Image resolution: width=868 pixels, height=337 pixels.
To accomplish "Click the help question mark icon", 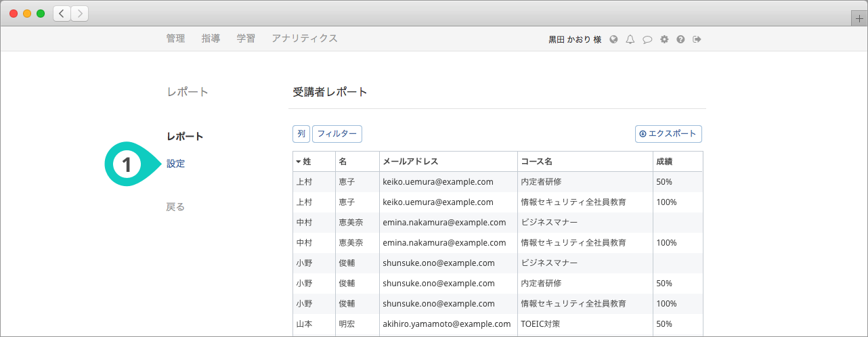I will [680, 39].
